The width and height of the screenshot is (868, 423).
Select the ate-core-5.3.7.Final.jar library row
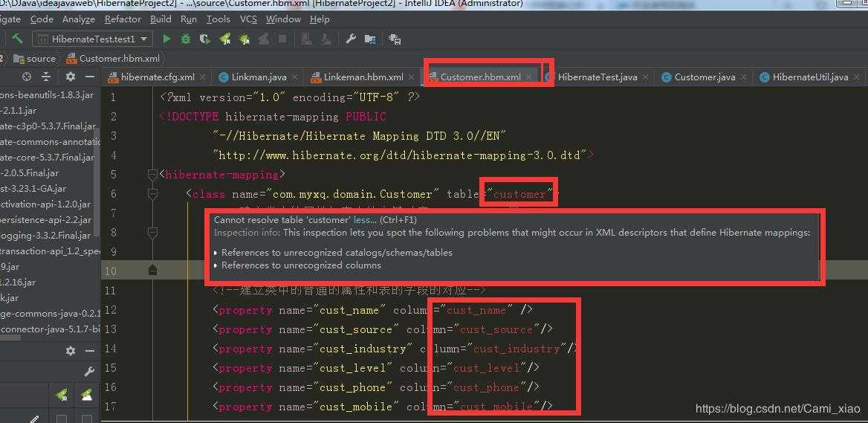(x=48, y=158)
